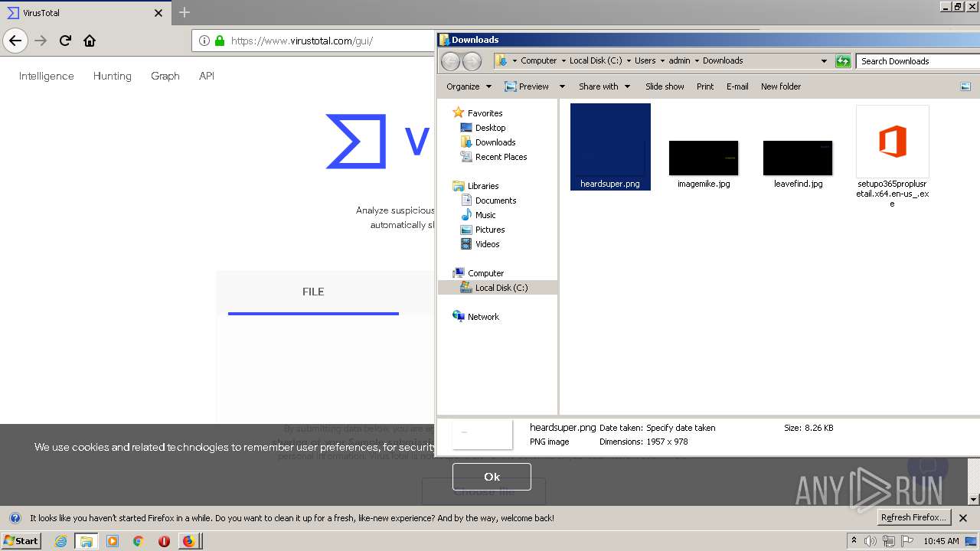Dismiss the Firefox notification bar
The image size is (980, 551).
963,518
